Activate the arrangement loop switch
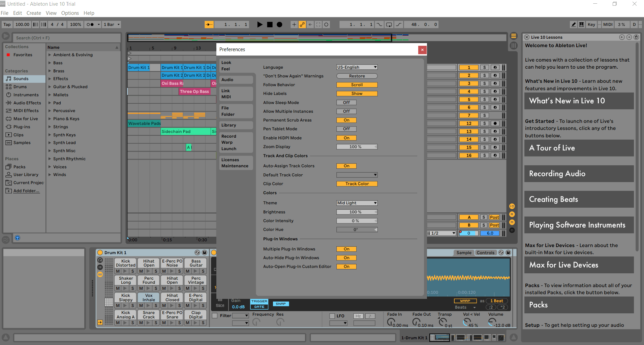This screenshot has height=345, width=644. [x=389, y=24]
